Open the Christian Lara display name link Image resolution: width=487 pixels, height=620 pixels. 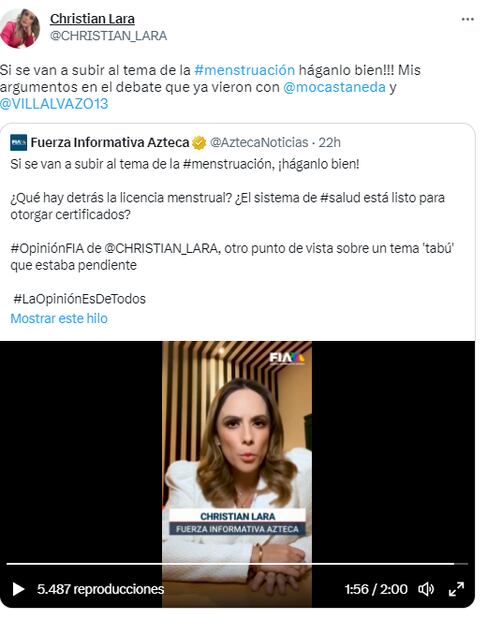point(92,19)
